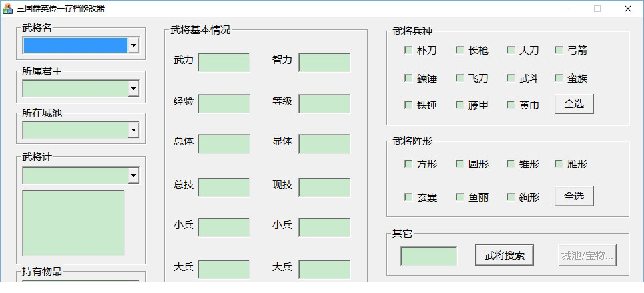Click 全选 in the 武将阵形 group
This screenshot has height=293, width=644.
click(574, 196)
